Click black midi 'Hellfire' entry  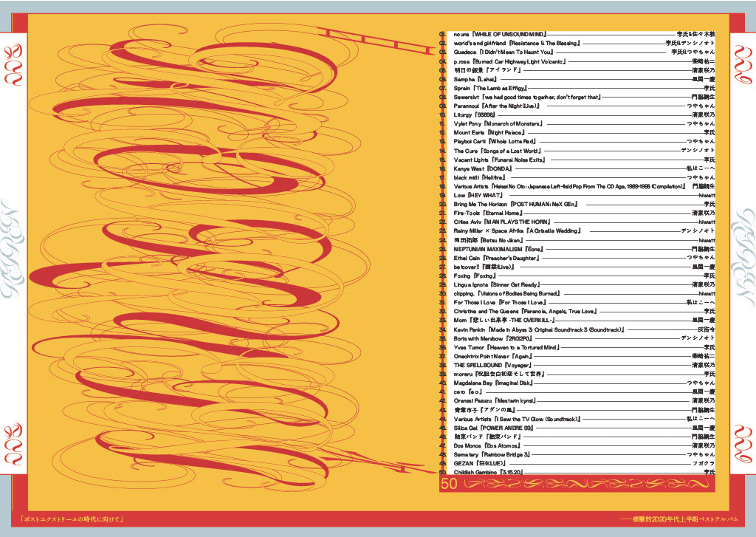tap(577, 177)
